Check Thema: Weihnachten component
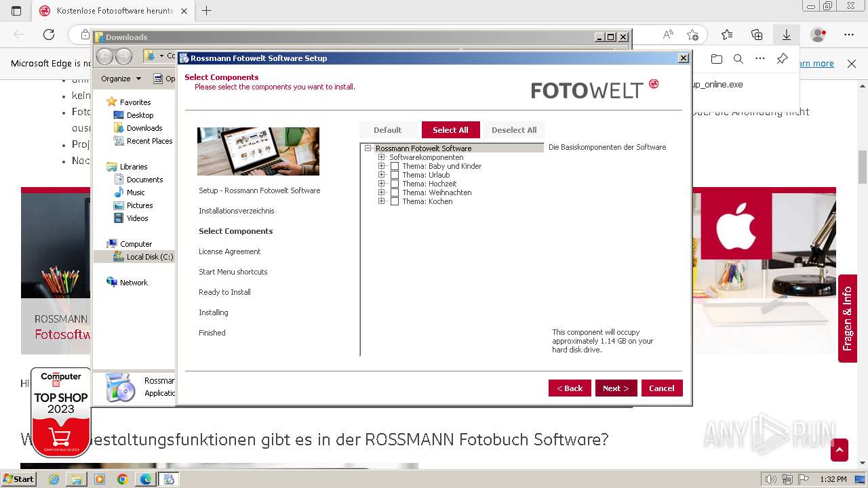 pos(395,192)
